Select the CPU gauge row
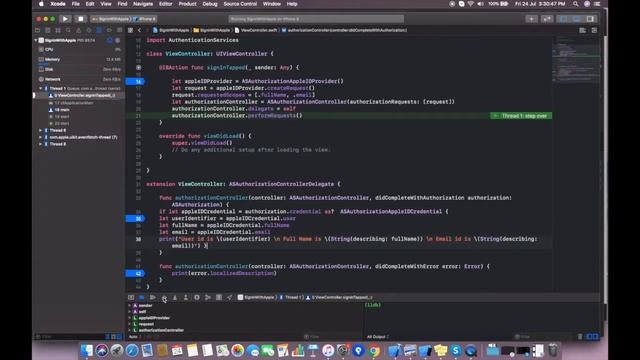The width and height of the screenshot is (640, 360). (x=80, y=50)
